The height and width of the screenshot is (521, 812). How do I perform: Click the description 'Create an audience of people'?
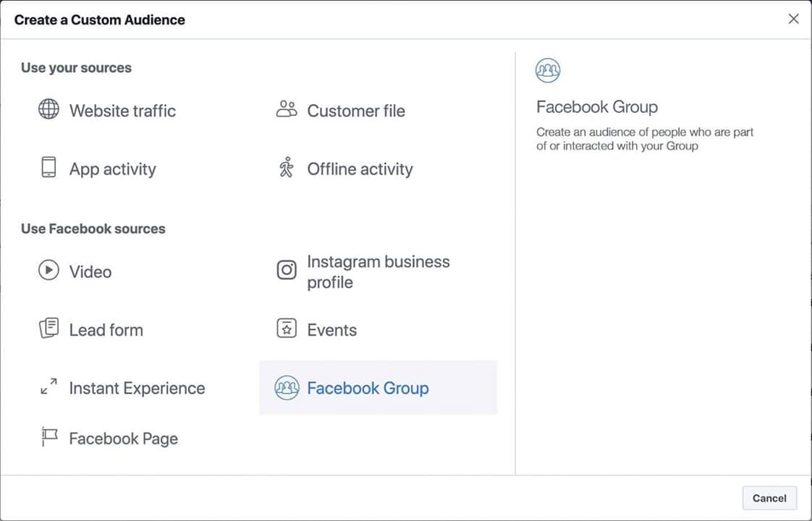pyautogui.click(x=645, y=139)
